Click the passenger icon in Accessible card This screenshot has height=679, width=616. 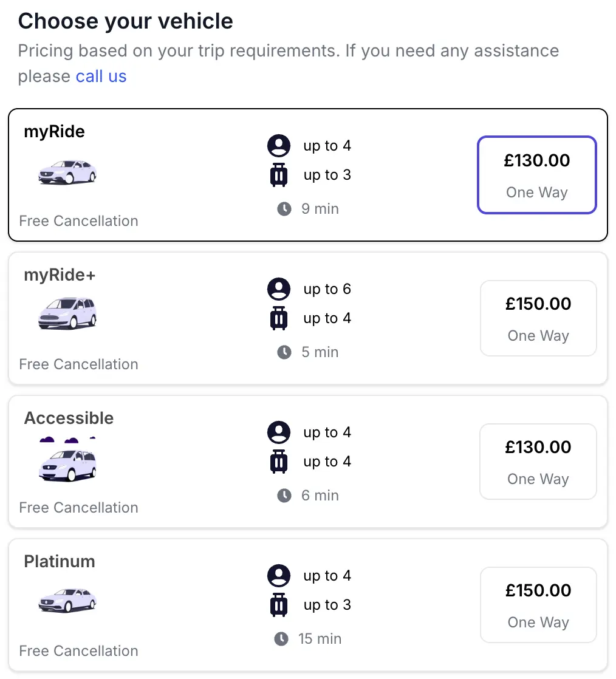(x=279, y=432)
